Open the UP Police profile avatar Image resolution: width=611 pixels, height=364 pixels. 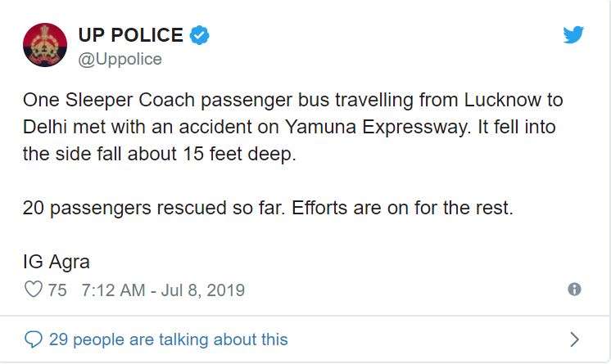click(x=45, y=45)
